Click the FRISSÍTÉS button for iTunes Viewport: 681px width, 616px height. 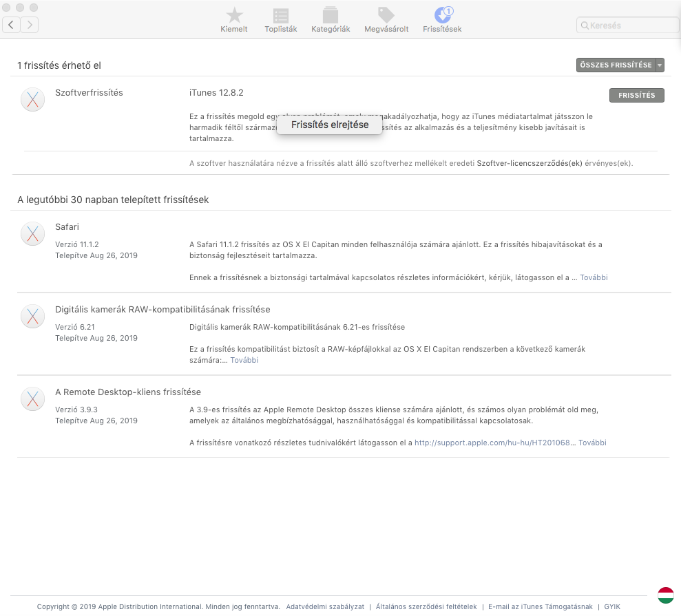coord(637,95)
